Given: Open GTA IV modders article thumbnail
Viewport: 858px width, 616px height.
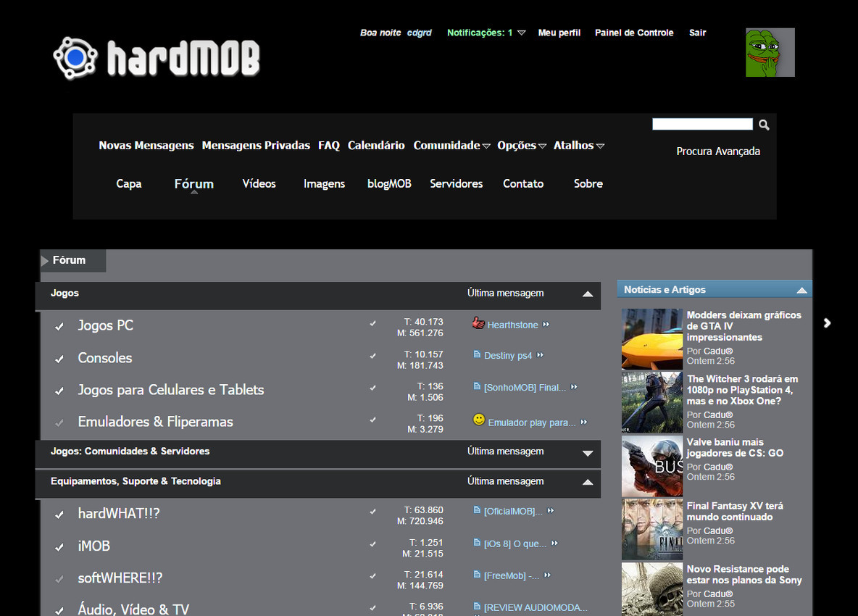Looking at the screenshot, I should 651,339.
